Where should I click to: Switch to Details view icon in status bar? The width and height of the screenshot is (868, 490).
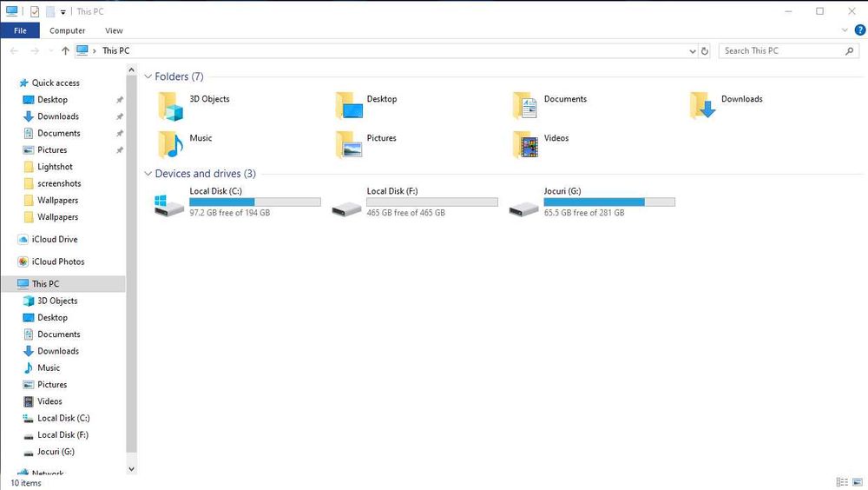click(842, 482)
